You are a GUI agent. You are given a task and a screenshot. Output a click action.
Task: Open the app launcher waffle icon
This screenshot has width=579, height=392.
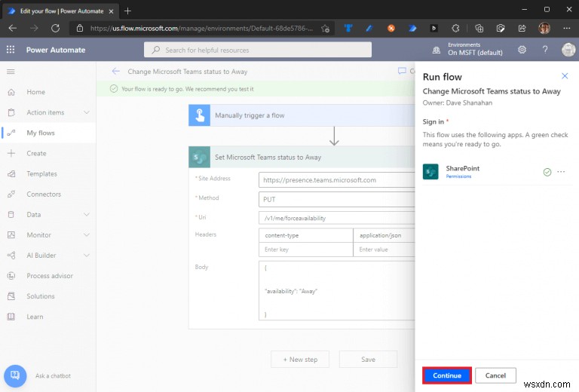click(11, 50)
